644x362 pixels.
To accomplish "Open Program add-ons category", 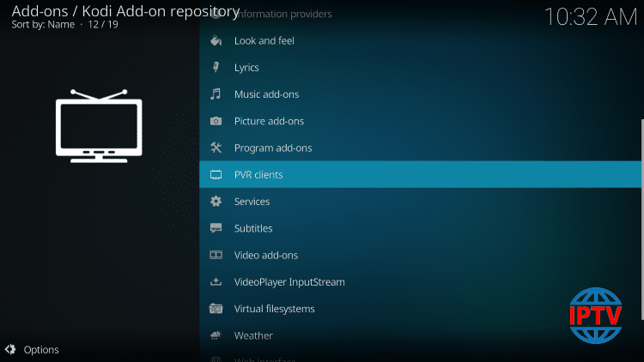I will coord(420,148).
